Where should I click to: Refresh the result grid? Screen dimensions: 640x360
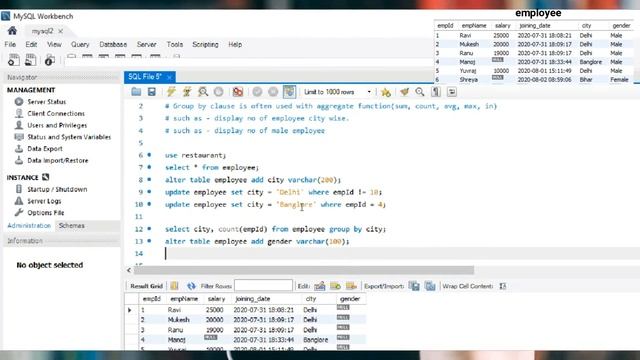[191, 286]
